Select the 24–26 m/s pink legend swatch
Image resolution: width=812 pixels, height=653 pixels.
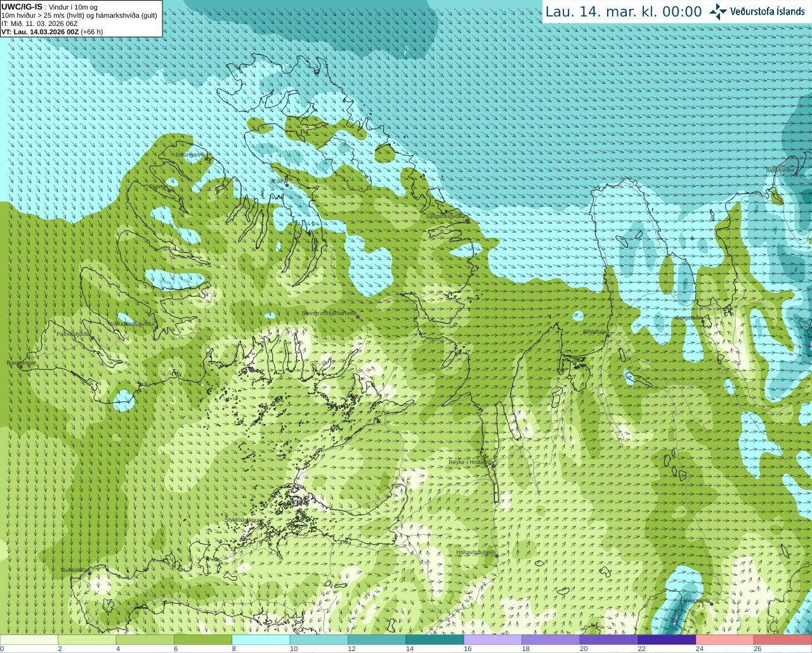724,640
